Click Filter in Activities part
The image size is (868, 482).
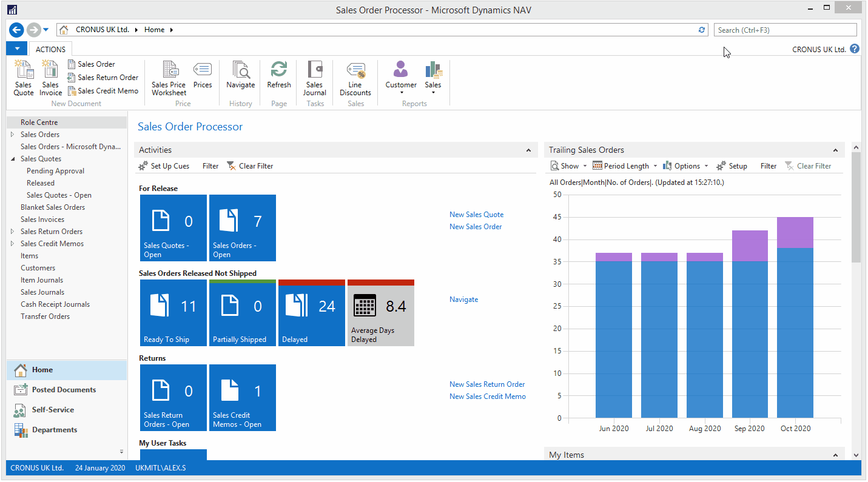(x=210, y=166)
